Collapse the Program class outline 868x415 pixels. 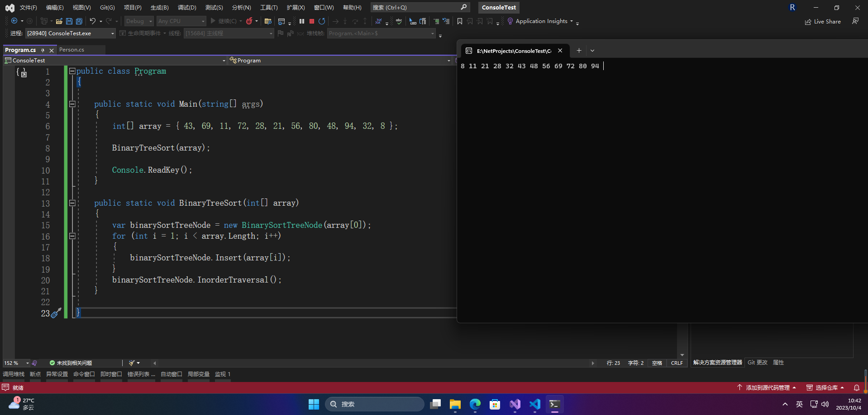pos(72,71)
